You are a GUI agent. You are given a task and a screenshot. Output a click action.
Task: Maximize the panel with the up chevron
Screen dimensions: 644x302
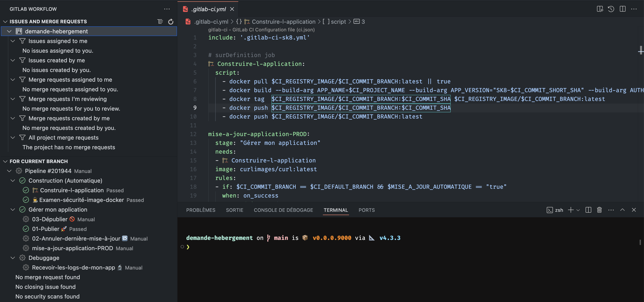pyautogui.click(x=622, y=210)
